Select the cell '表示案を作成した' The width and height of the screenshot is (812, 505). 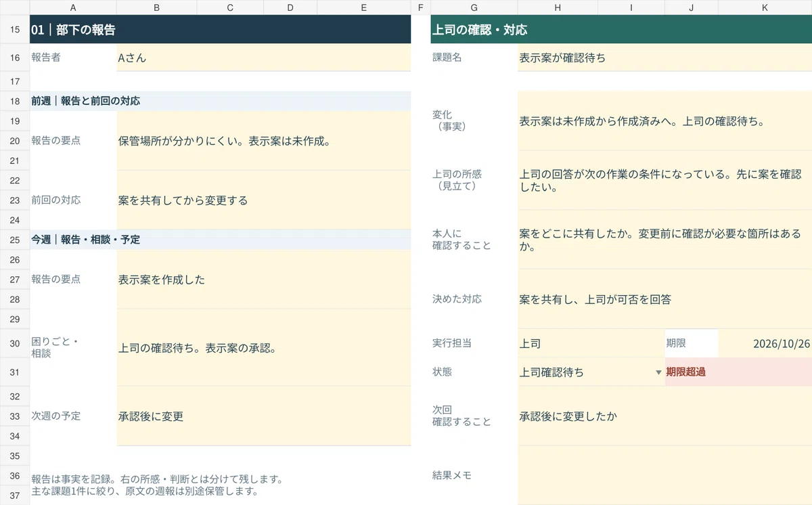pos(264,280)
